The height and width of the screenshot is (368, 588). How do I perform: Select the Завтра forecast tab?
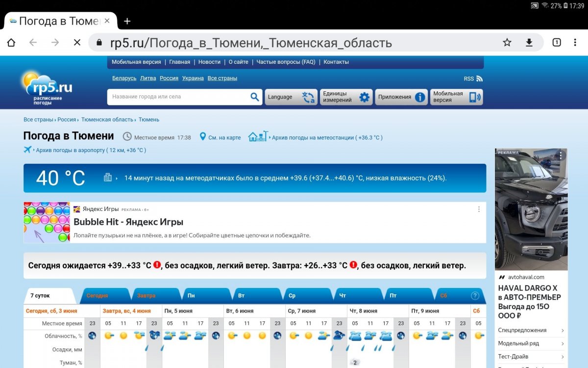pyautogui.click(x=147, y=296)
